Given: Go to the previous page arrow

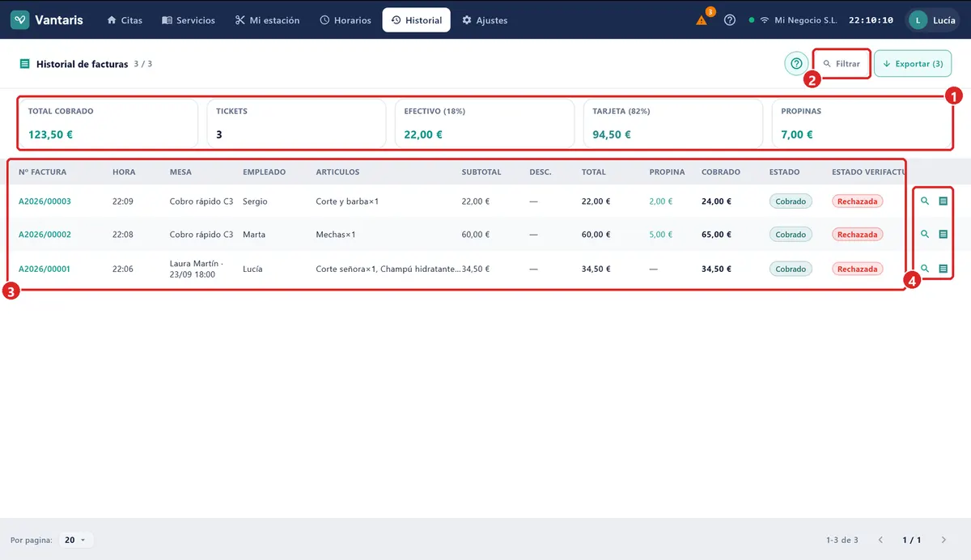Looking at the screenshot, I should [880, 540].
